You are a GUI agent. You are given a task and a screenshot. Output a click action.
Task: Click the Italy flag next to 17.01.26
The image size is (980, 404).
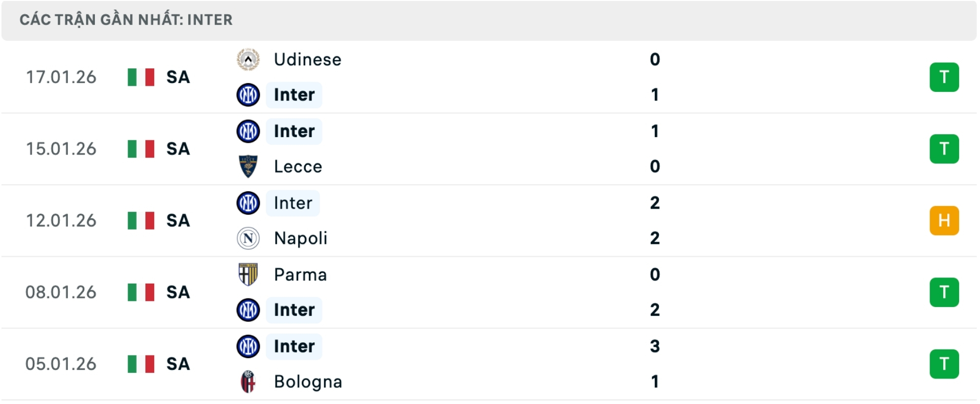pyautogui.click(x=141, y=77)
